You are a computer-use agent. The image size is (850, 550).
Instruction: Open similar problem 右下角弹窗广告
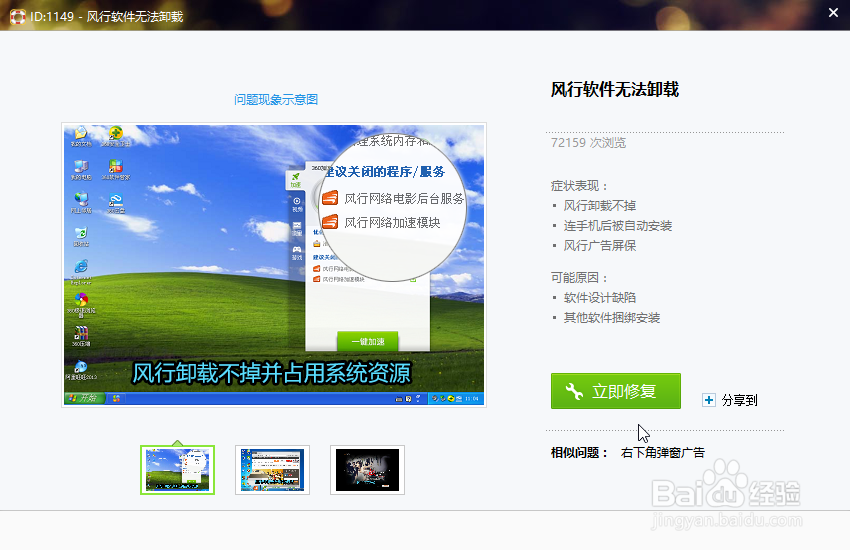pyautogui.click(x=662, y=452)
